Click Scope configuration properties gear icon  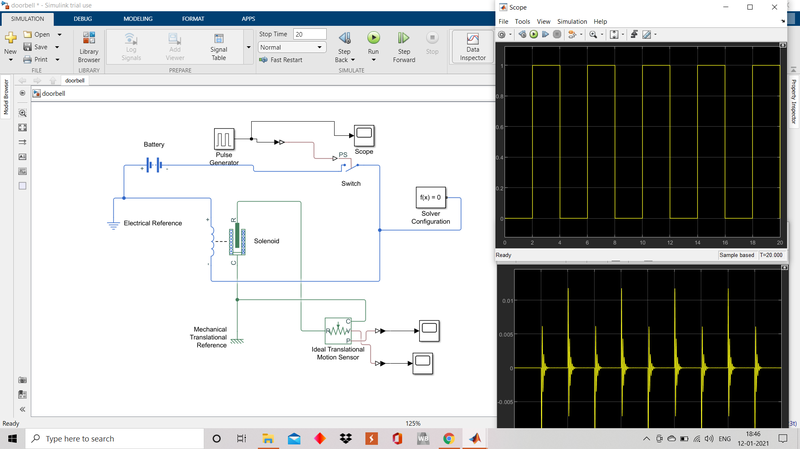point(502,35)
